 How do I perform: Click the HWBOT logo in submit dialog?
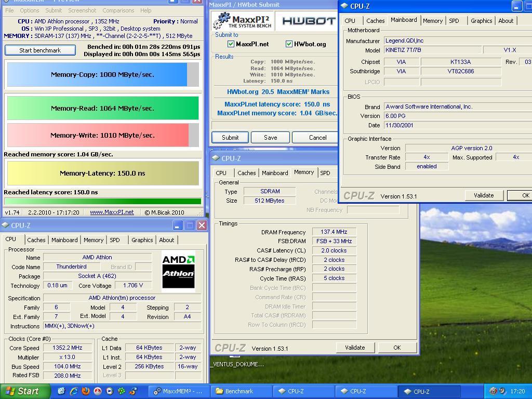[x=308, y=21]
